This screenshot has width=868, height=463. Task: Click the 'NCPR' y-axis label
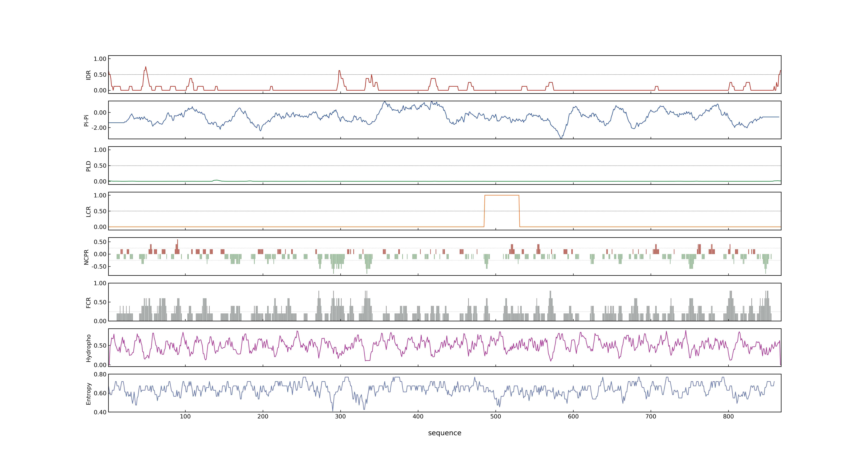coord(86,257)
